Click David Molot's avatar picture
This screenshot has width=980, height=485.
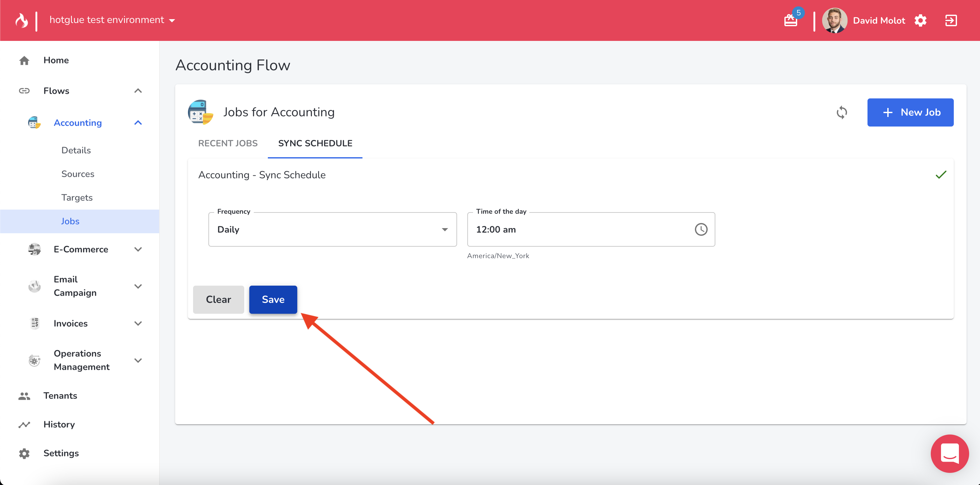834,20
